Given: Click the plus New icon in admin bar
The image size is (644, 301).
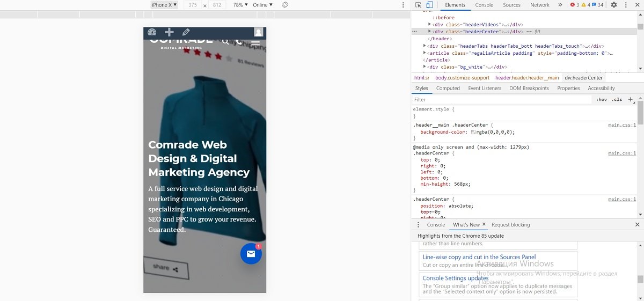Looking at the screenshot, I should click(169, 32).
